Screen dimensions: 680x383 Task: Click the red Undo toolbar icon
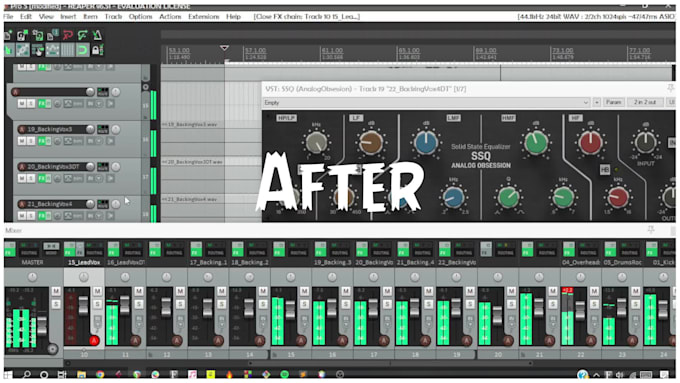point(68,35)
